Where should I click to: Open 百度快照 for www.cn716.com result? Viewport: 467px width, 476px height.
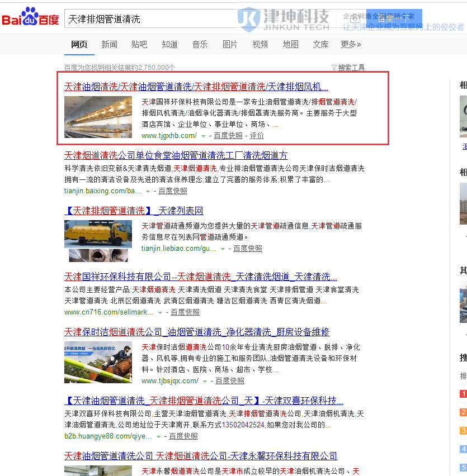(185, 312)
